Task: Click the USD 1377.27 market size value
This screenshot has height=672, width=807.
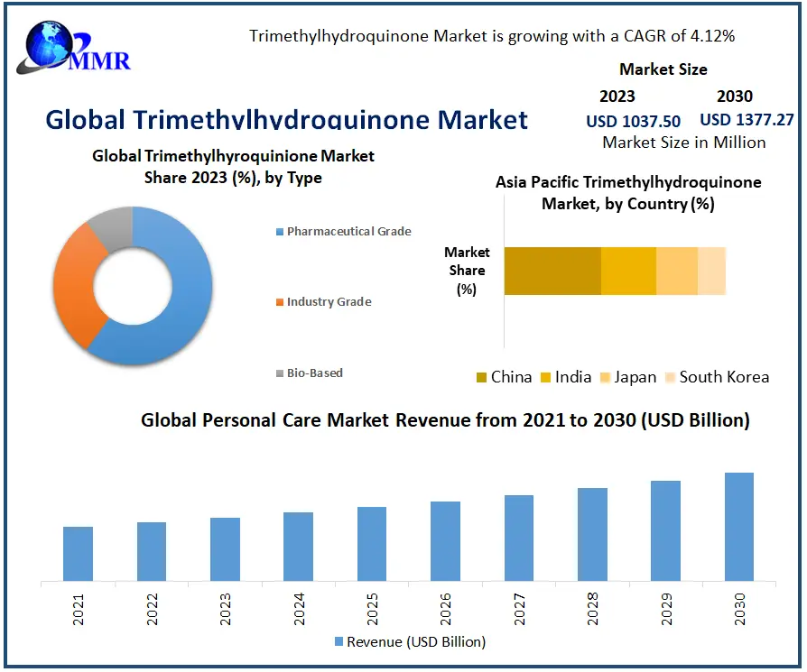Action: click(747, 120)
